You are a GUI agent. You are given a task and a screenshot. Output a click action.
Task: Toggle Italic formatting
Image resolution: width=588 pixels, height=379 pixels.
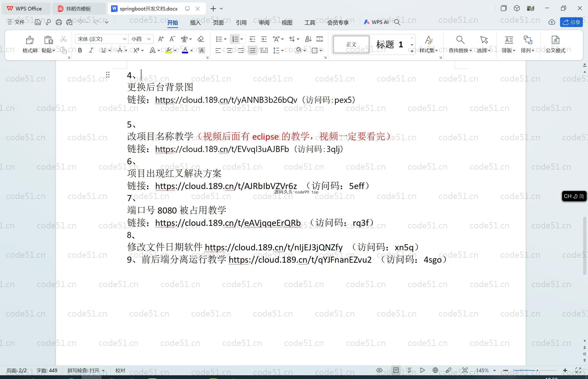[91, 50]
